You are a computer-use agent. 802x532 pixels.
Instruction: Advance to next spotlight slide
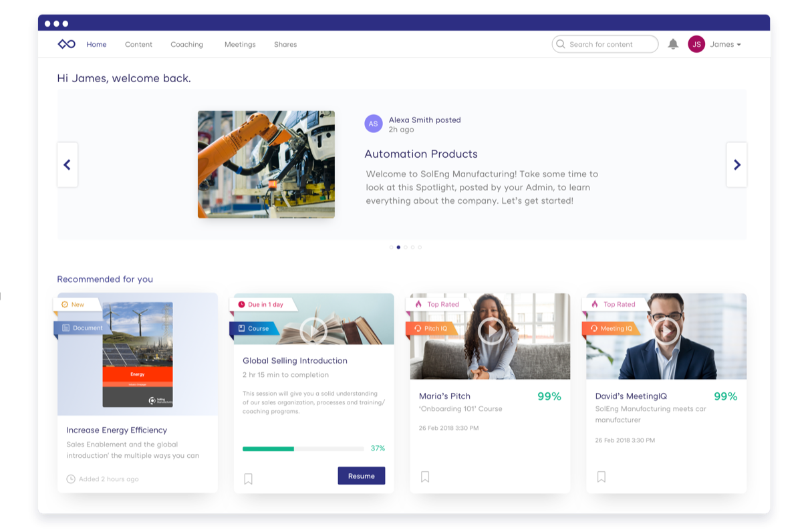tap(737, 164)
